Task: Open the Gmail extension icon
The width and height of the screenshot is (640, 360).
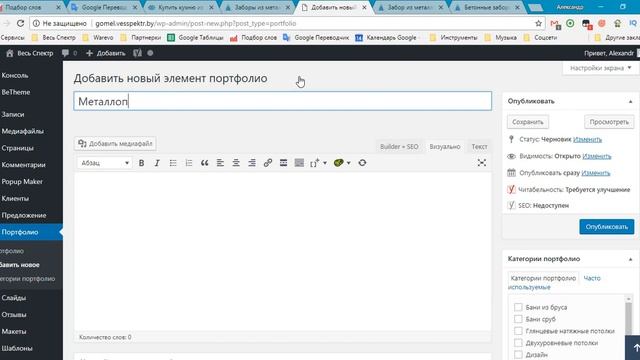Action: click(555, 24)
